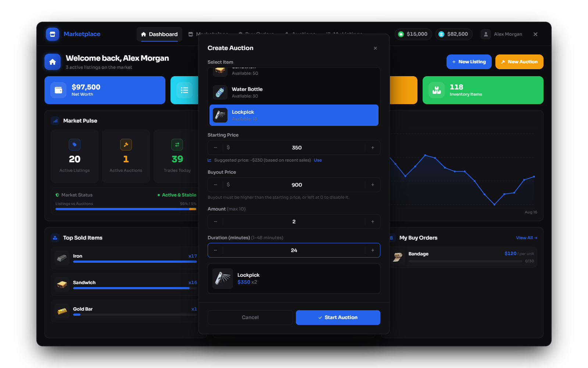The image size is (588, 368).
Task: Close the Create Auction dialog
Action: coord(375,48)
